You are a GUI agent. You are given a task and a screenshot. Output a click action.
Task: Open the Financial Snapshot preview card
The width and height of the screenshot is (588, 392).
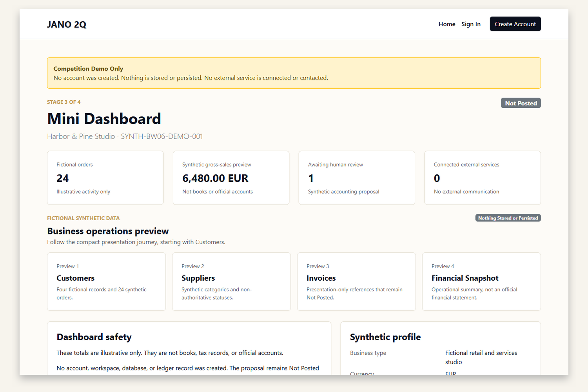click(x=481, y=281)
